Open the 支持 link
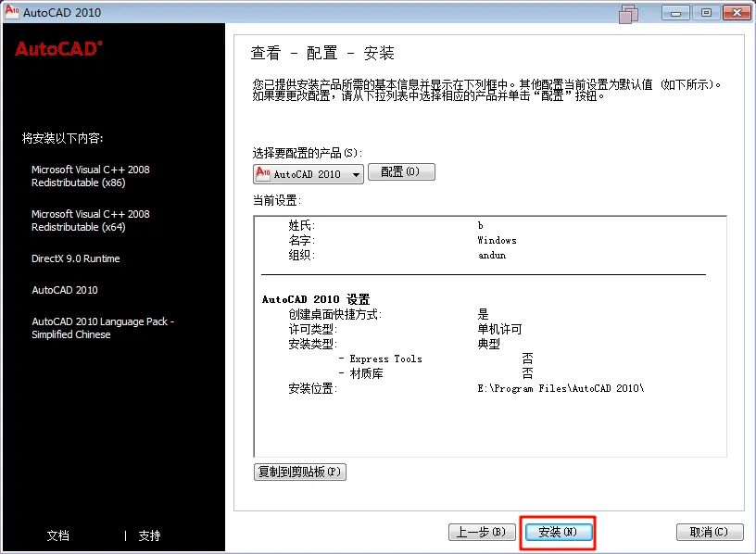This screenshot has height=554, width=756. click(x=149, y=535)
